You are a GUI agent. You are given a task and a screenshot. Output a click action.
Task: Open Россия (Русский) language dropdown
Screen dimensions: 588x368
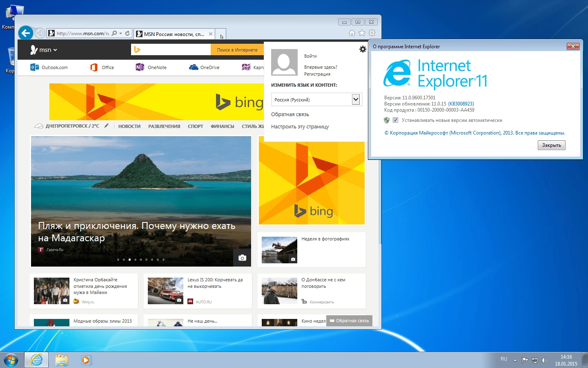316,99
